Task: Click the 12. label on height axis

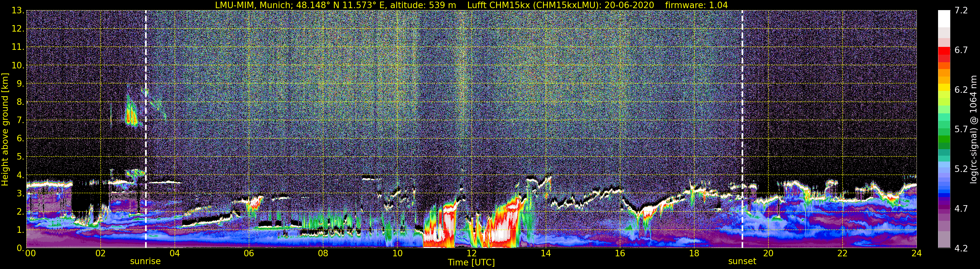Action: [x=18, y=29]
